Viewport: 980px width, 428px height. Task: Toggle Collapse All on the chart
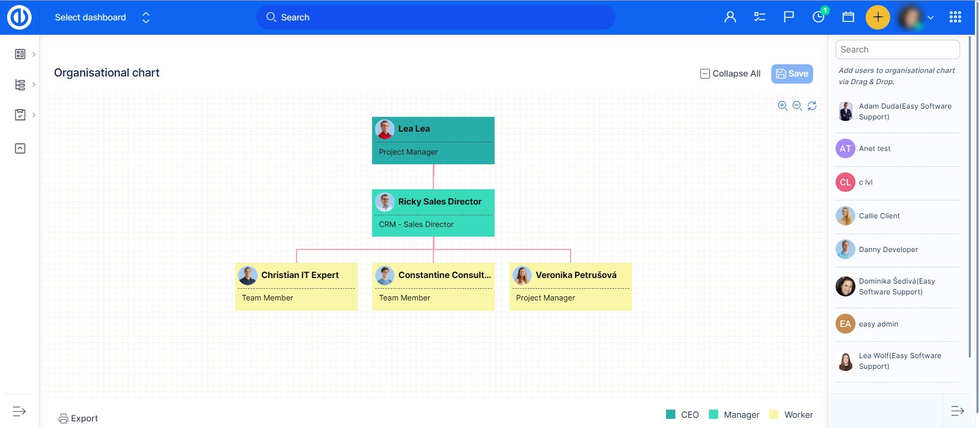click(x=730, y=74)
